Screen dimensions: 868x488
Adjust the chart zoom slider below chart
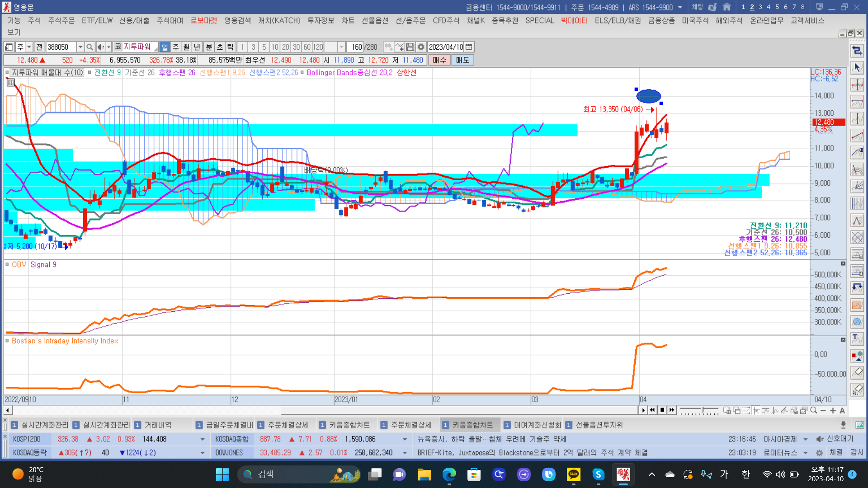click(702, 410)
